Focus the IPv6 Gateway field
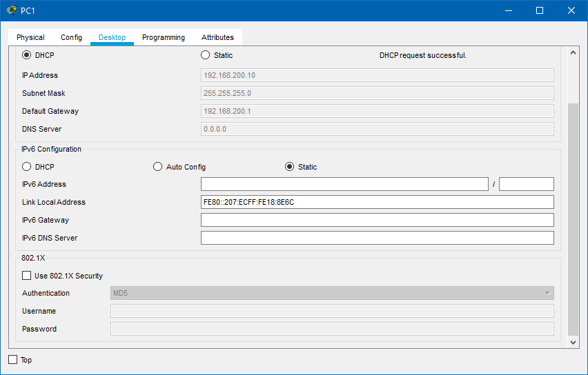The height and width of the screenshot is (375, 588). click(378, 220)
